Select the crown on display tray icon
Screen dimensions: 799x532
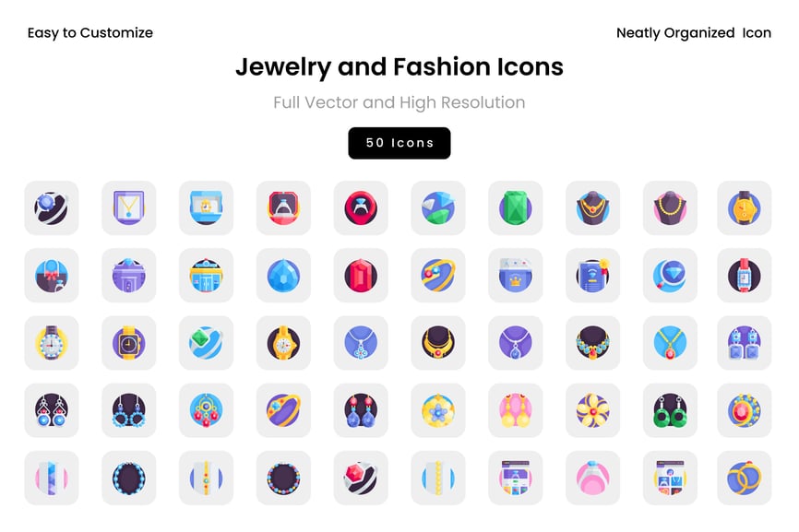515,276
